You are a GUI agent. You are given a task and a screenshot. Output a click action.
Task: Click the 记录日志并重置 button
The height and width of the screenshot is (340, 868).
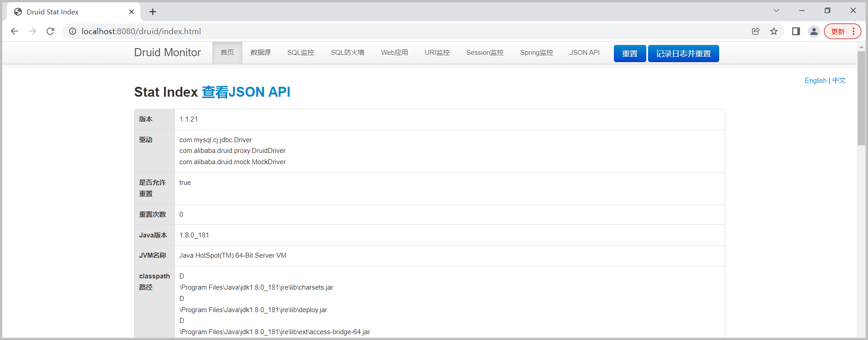(x=683, y=54)
